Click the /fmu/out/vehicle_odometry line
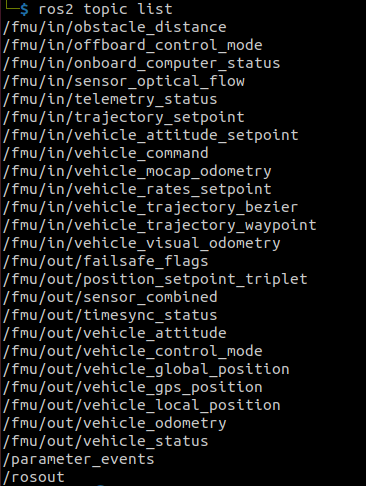Viewport: 366px width, 486px height. pyautogui.click(x=115, y=423)
